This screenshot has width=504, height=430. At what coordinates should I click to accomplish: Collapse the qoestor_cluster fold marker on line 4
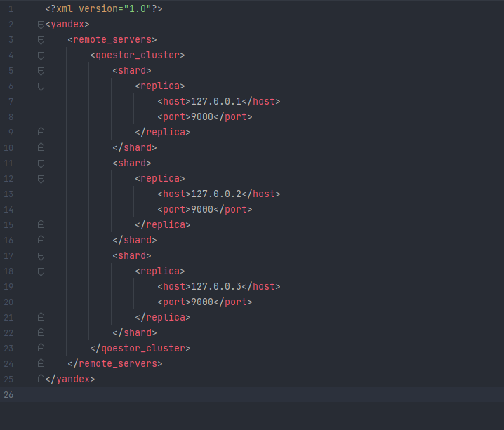(41, 55)
